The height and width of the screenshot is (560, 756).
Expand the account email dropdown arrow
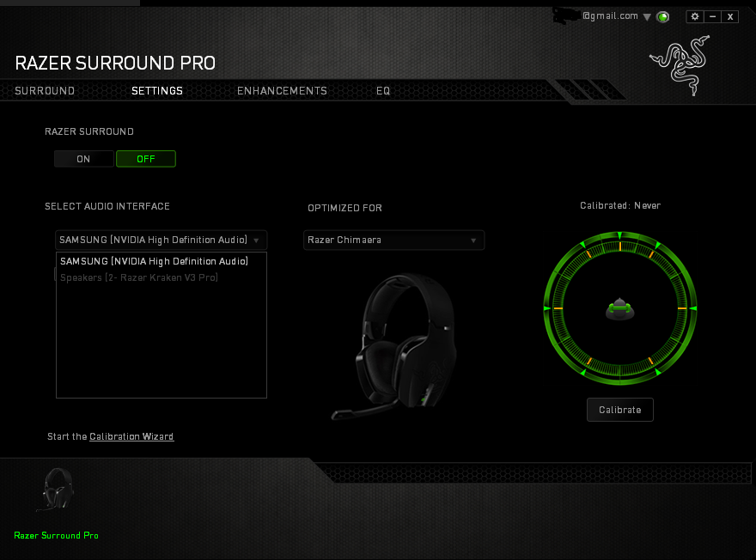pyautogui.click(x=647, y=17)
